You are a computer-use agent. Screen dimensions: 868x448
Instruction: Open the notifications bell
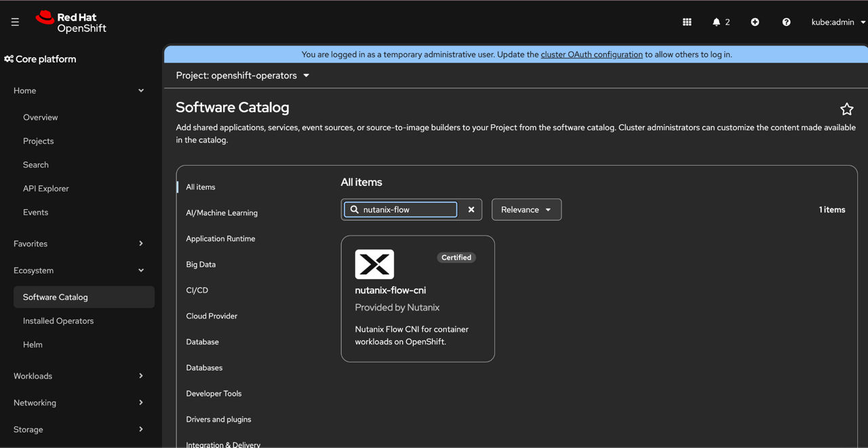pos(721,22)
